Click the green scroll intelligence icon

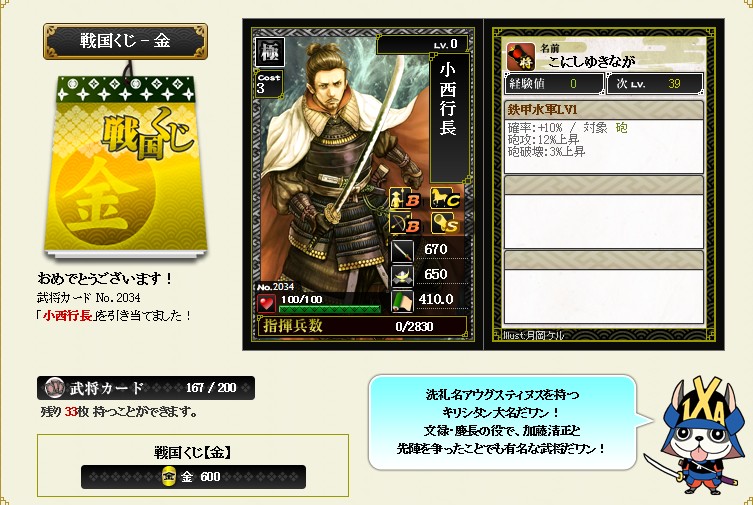click(402, 301)
